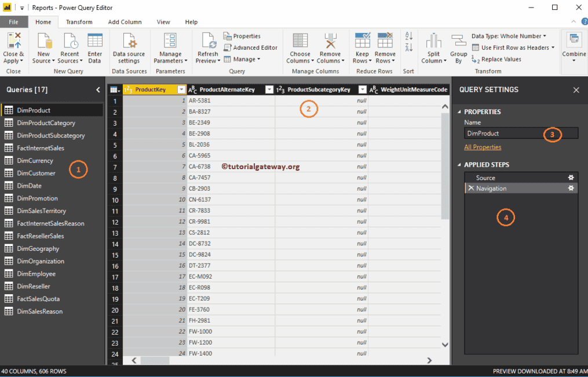Screen dimensions: 588x377
Task: Collapse the Queries pane
Action: 97,90
